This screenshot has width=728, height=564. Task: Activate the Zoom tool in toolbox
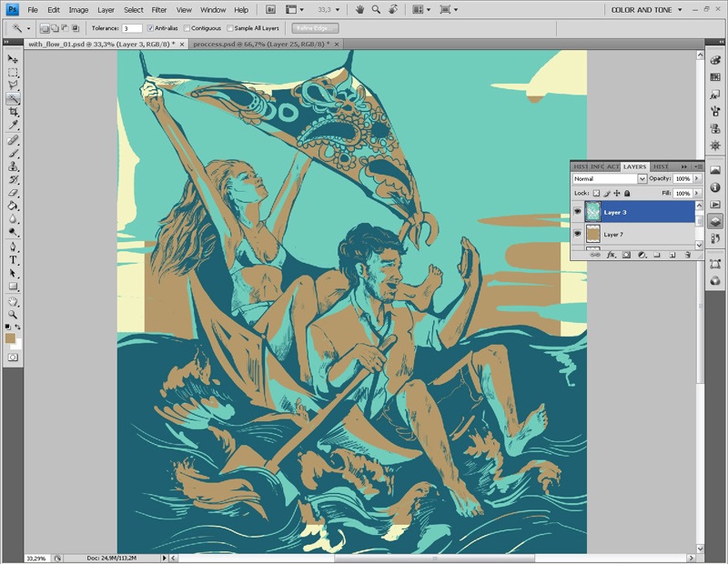pyautogui.click(x=13, y=314)
